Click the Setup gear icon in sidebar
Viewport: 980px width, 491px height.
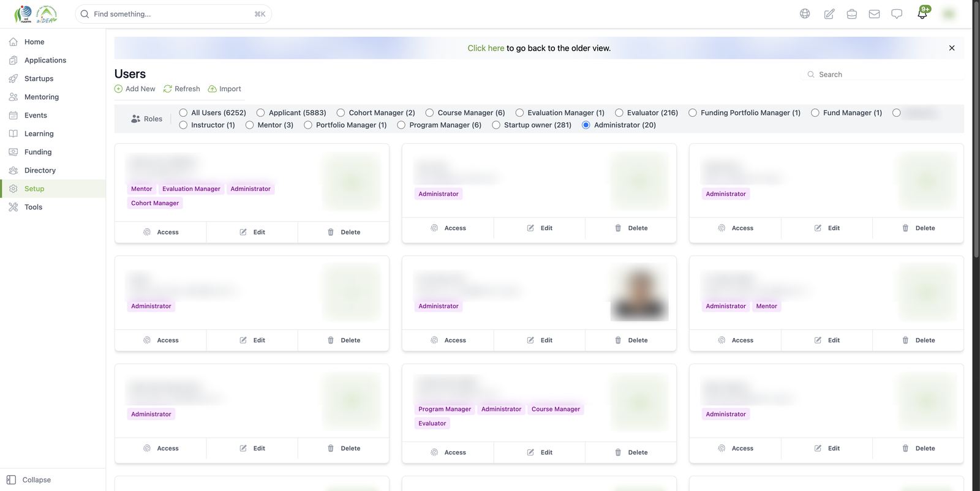(x=13, y=189)
